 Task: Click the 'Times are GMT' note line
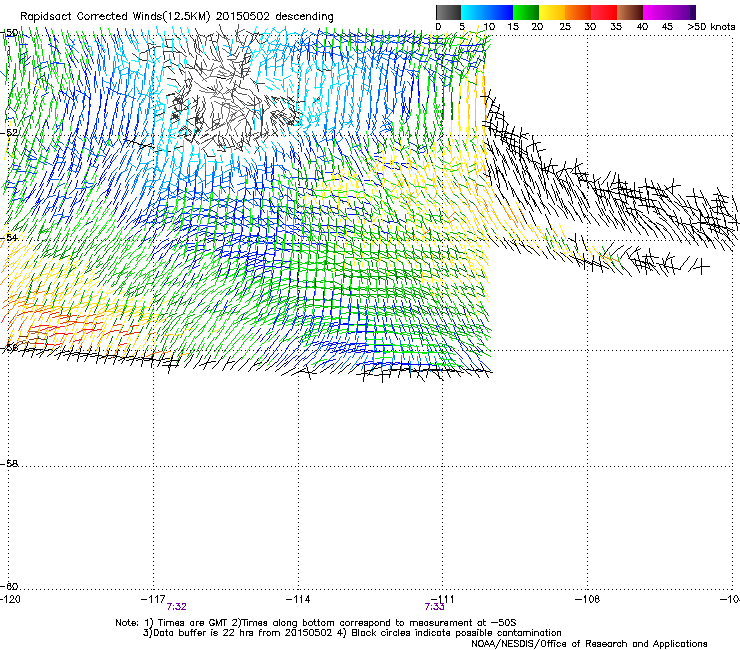click(316, 623)
